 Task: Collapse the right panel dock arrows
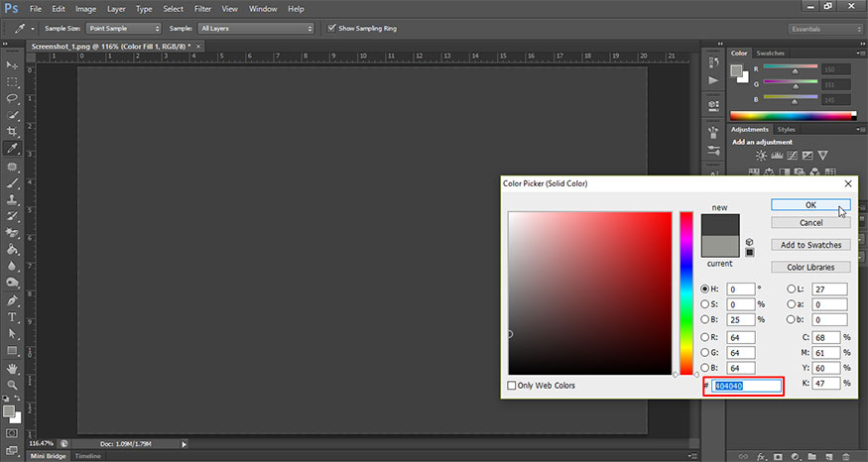pos(861,44)
